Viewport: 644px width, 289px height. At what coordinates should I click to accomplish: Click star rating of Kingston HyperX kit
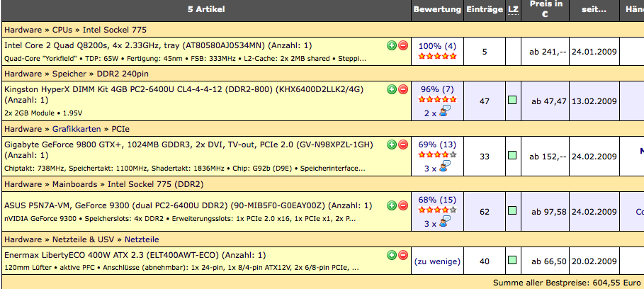tap(437, 99)
